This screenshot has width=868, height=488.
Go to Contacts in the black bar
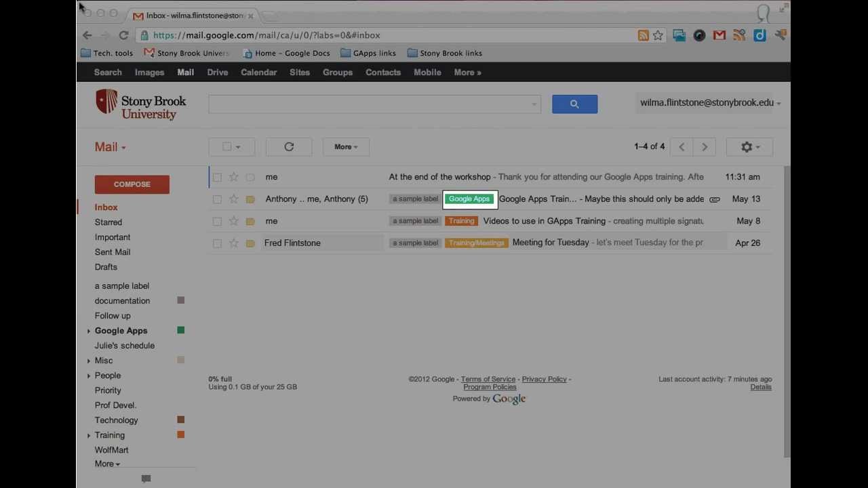pyautogui.click(x=383, y=73)
